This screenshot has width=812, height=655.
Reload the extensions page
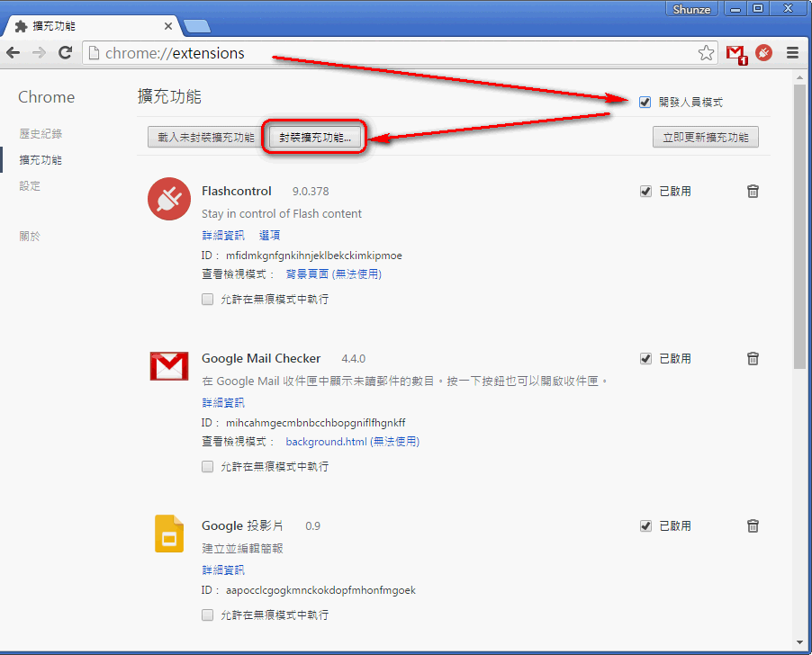pyautogui.click(x=65, y=53)
